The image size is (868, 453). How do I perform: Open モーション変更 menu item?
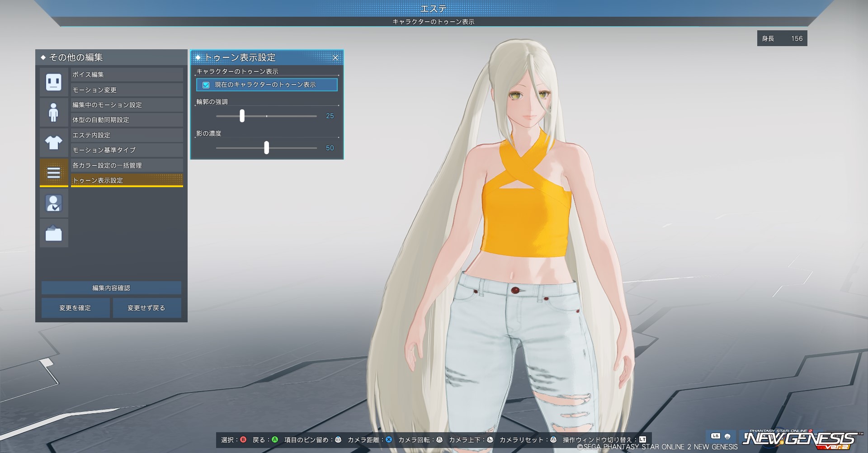[127, 90]
